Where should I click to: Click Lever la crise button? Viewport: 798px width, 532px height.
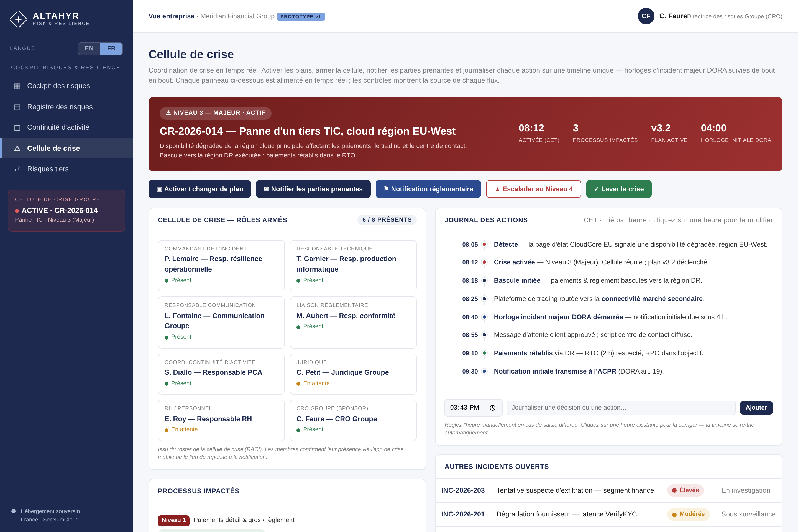pos(619,189)
